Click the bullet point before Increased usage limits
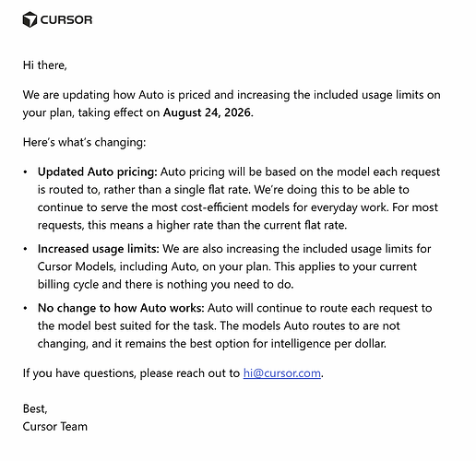Screen dimensions: 476x461 pos(26,249)
